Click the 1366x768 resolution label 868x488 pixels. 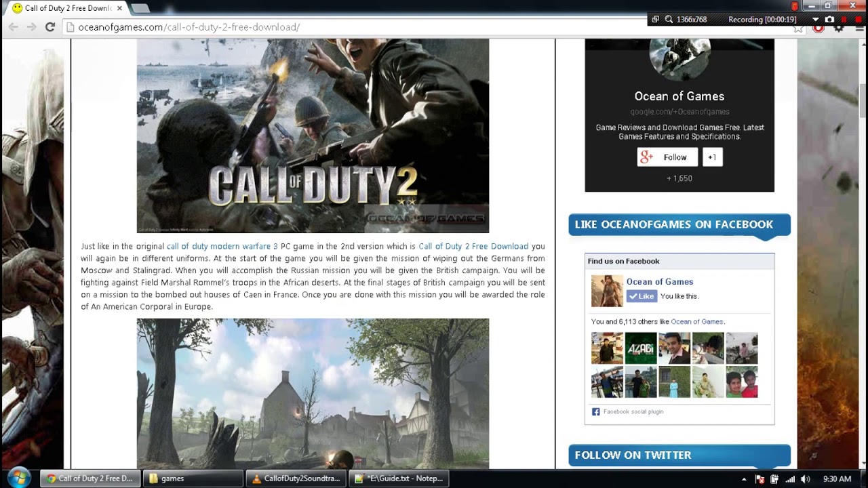click(692, 20)
